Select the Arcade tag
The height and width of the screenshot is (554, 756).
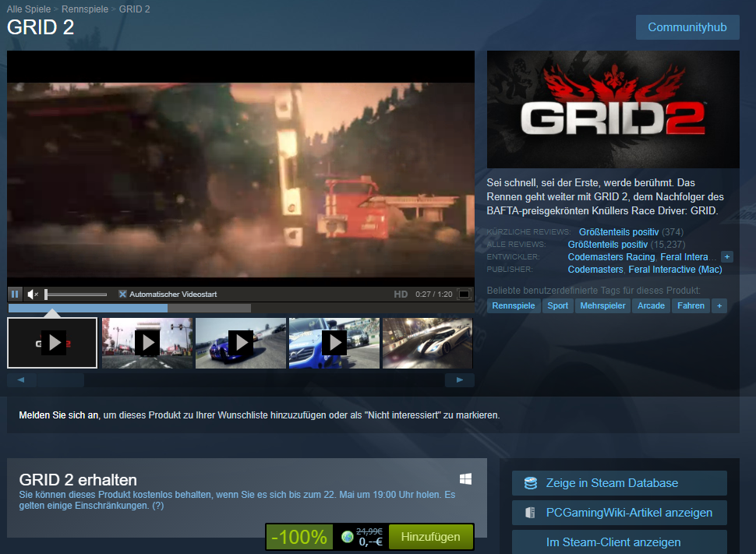pos(651,305)
